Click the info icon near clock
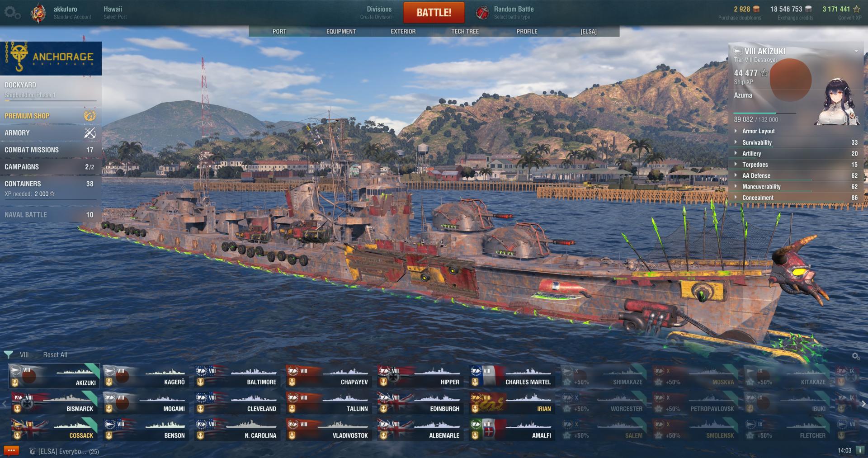 pos(860,450)
